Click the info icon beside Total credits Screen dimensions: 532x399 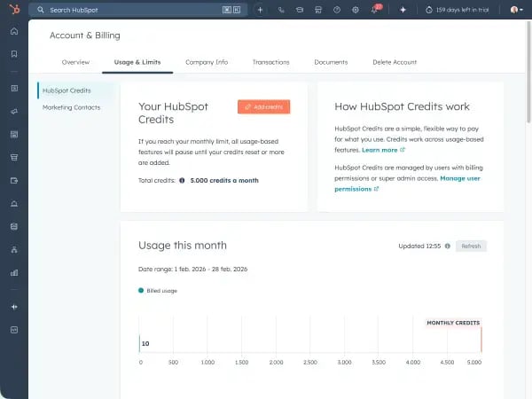[182, 180]
